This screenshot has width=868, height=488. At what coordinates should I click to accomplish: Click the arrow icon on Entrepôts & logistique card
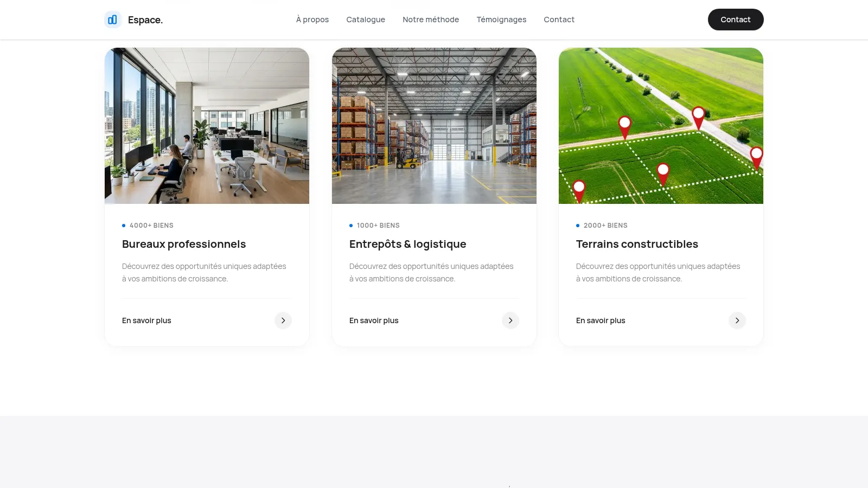coord(510,320)
